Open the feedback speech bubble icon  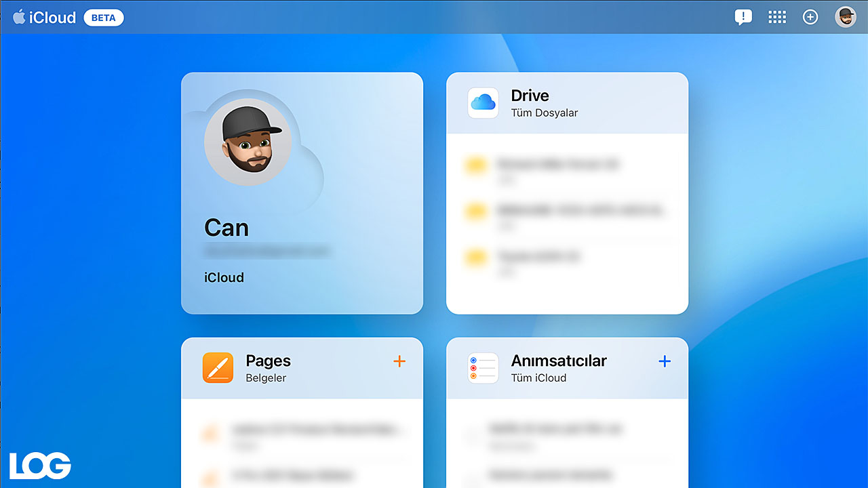743,18
